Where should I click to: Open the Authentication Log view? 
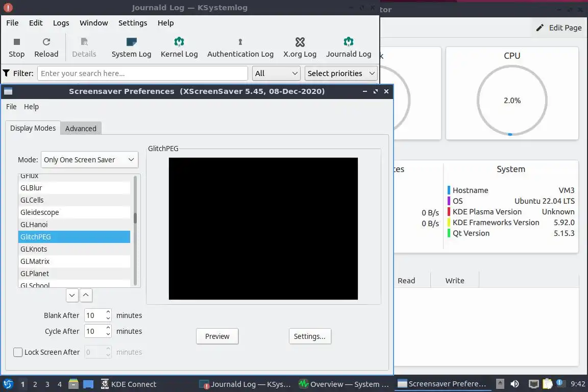240,47
